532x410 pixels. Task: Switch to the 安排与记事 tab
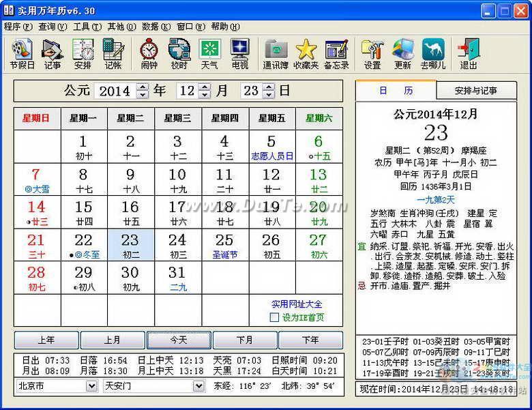point(475,90)
